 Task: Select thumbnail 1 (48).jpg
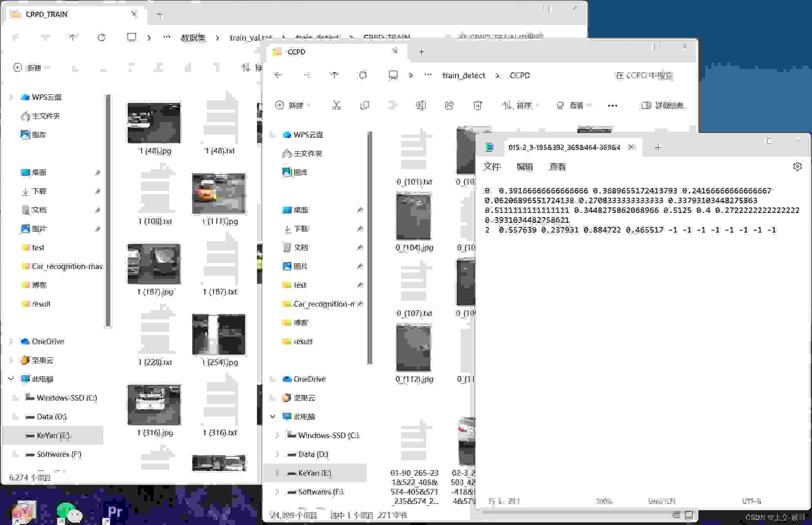point(154,123)
